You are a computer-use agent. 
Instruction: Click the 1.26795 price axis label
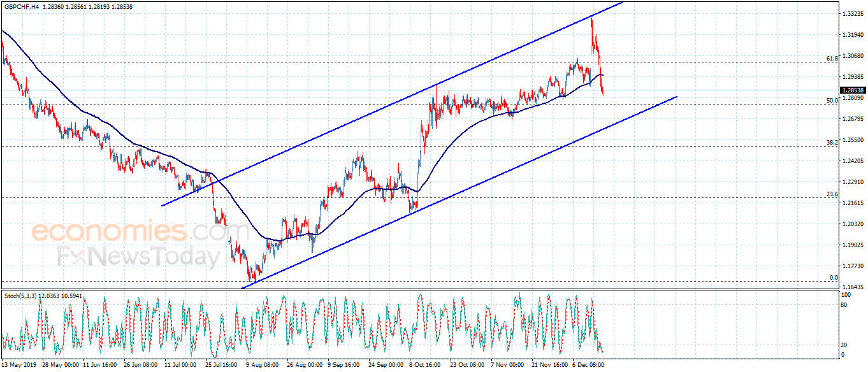point(852,118)
